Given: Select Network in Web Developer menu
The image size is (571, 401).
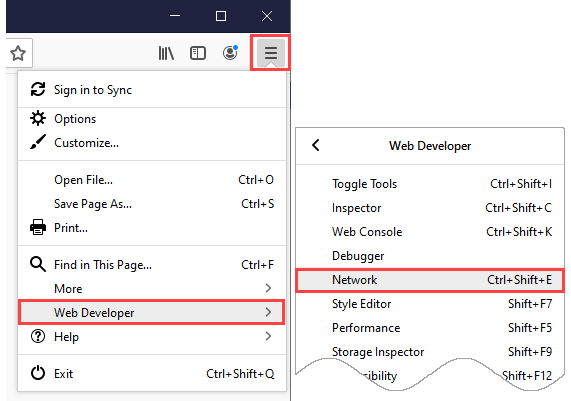Looking at the screenshot, I should tap(430, 280).
